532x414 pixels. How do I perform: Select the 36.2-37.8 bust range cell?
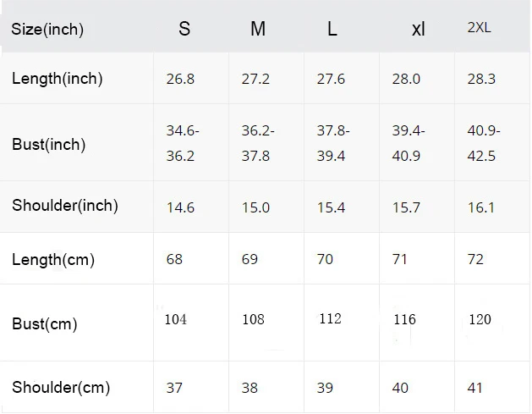[258, 144]
